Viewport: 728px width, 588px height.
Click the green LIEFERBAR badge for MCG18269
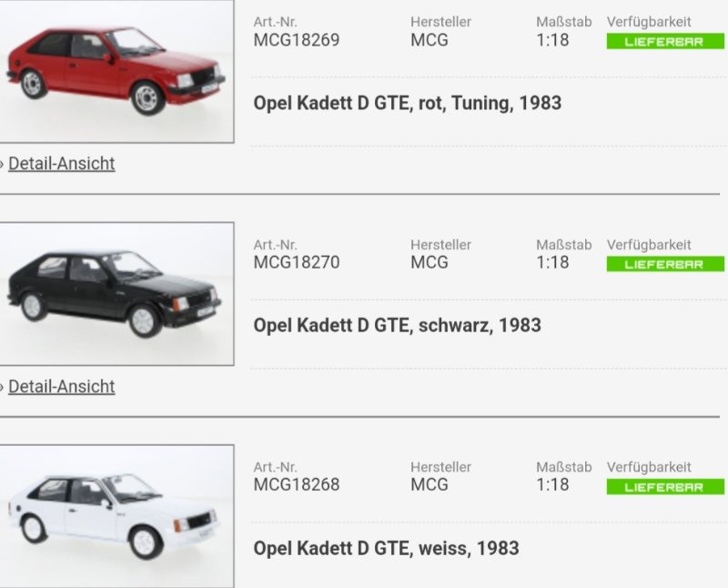point(665,41)
